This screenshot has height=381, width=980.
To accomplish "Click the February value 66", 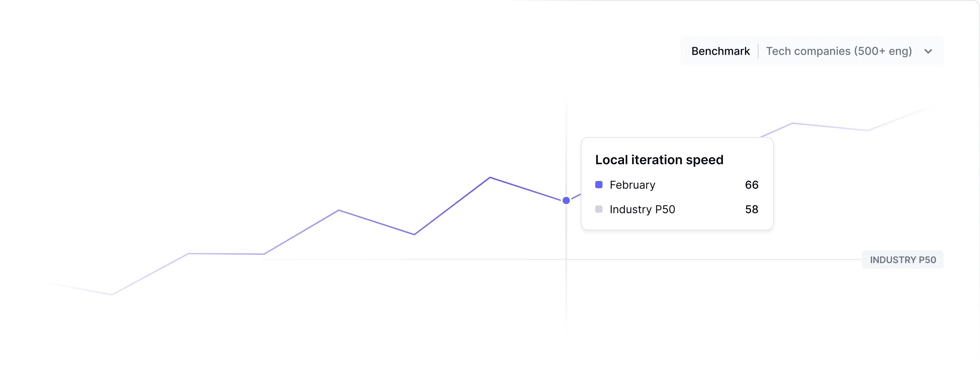I will 751,185.
